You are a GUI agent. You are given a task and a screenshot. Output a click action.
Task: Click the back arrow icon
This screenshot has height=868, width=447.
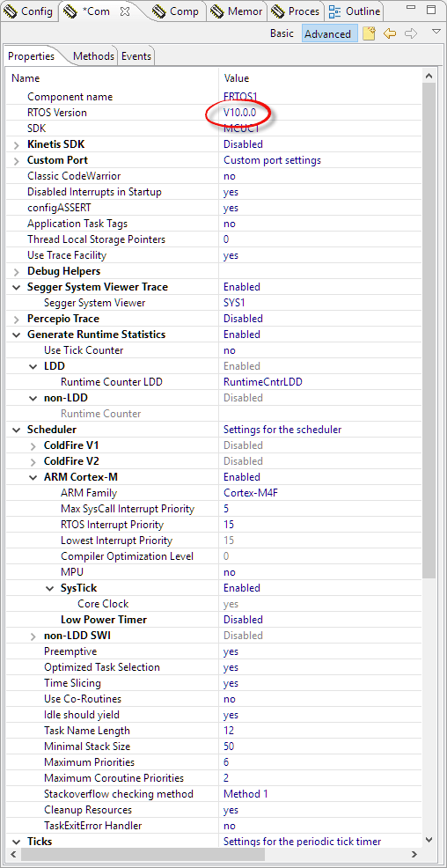coord(390,33)
